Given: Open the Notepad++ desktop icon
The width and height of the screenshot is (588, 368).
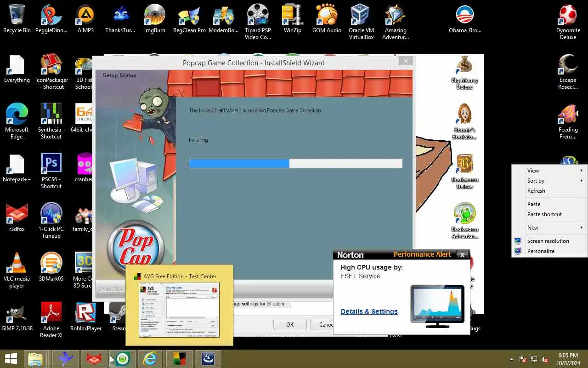Looking at the screenshot, I should click(x=17, y=167).
